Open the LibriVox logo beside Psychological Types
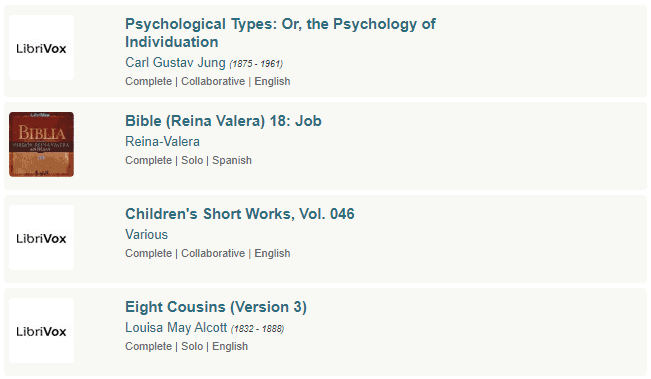651x379 pixels. (x=42, y=48)
